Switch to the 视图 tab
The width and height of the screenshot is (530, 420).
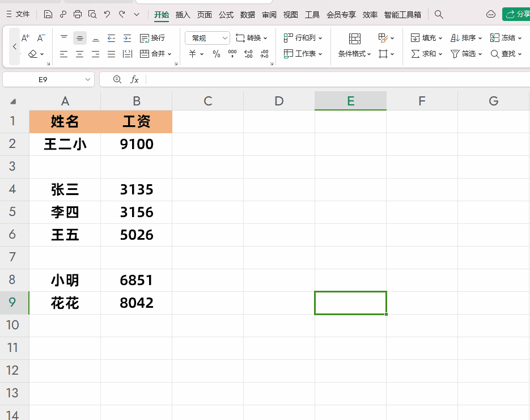coord(291,15)
